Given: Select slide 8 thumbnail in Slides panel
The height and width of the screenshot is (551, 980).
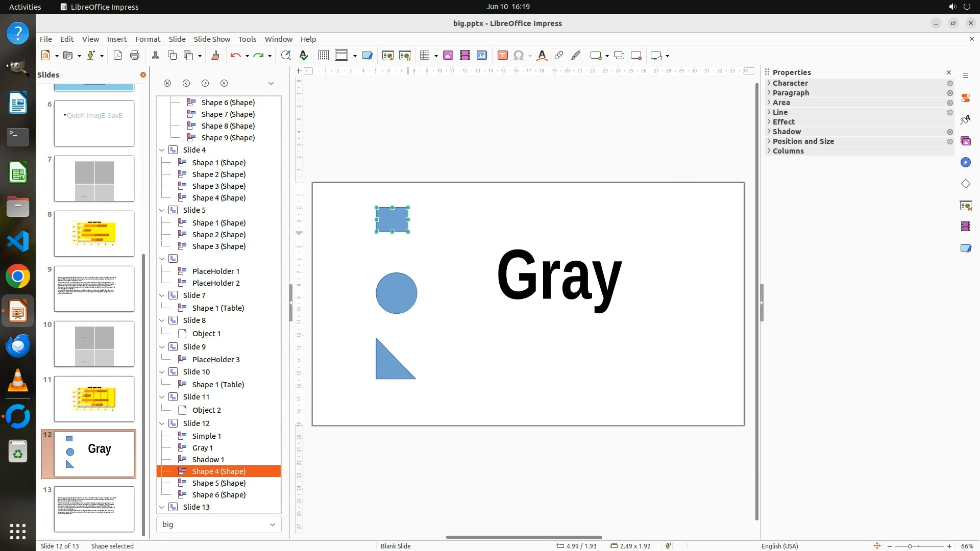Looking at the screenshot, I should click(x=94, y=234).
